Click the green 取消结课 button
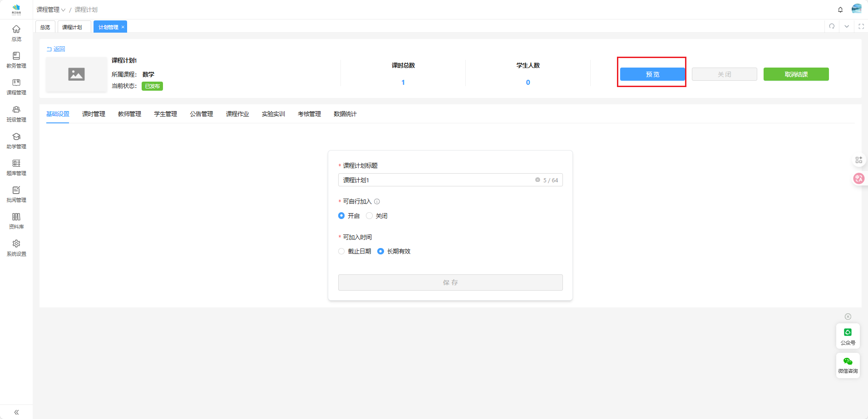 pyautogui.click(x=796, y=74)
